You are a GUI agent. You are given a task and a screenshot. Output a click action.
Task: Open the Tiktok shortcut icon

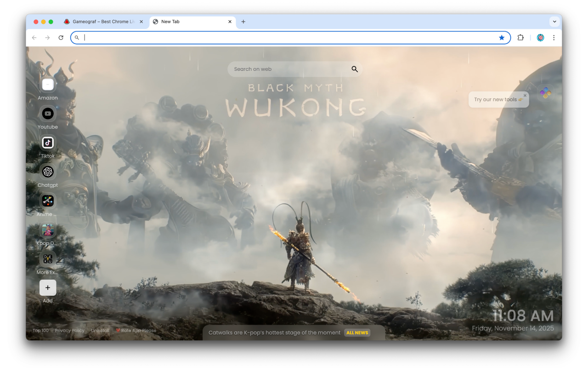48,143
